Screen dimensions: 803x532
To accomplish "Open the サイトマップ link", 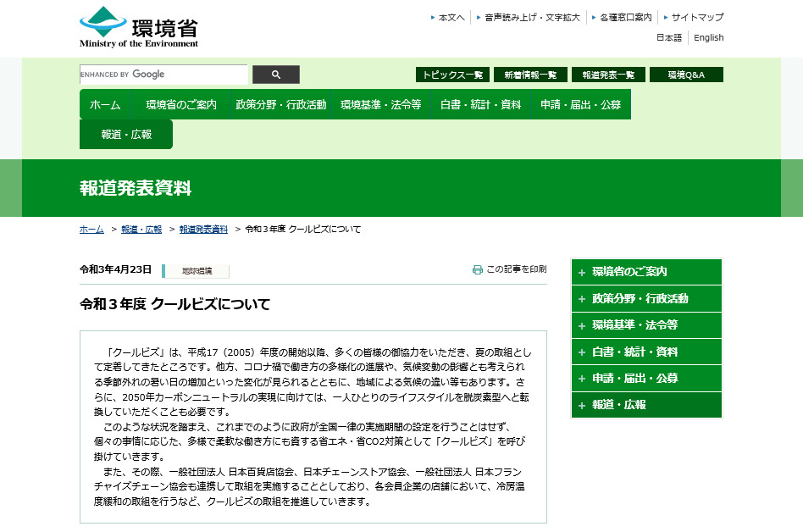I will (697, 17).
